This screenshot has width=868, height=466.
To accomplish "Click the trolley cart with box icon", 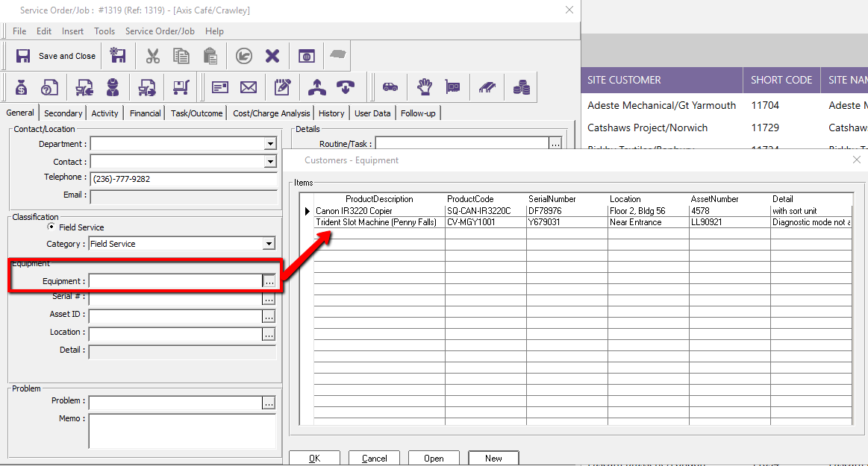I will [x=181, y=87].
